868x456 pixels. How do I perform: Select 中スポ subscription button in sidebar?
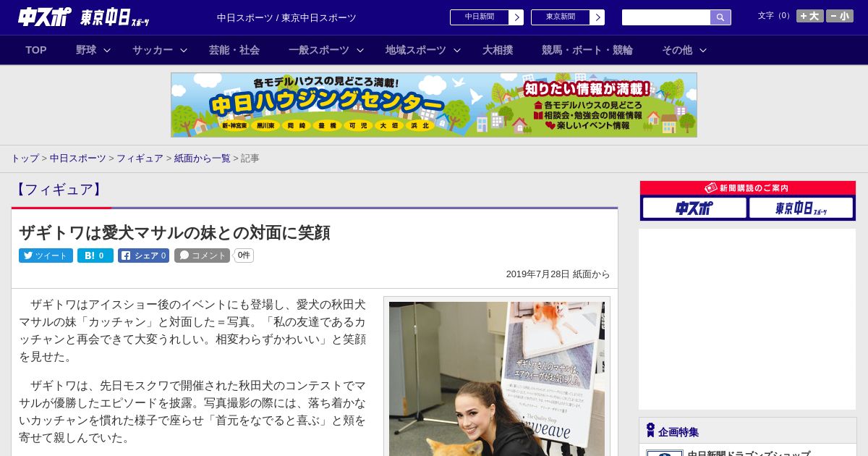point(694,208)
